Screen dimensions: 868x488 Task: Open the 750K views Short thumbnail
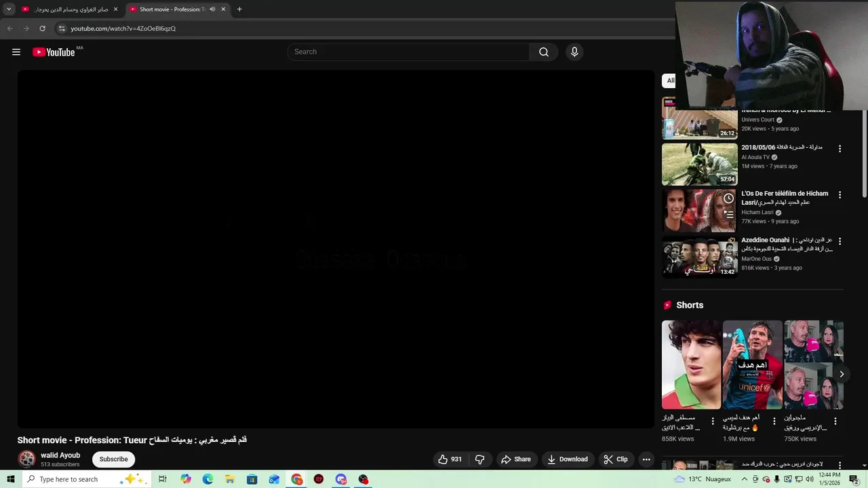[814, 365]
